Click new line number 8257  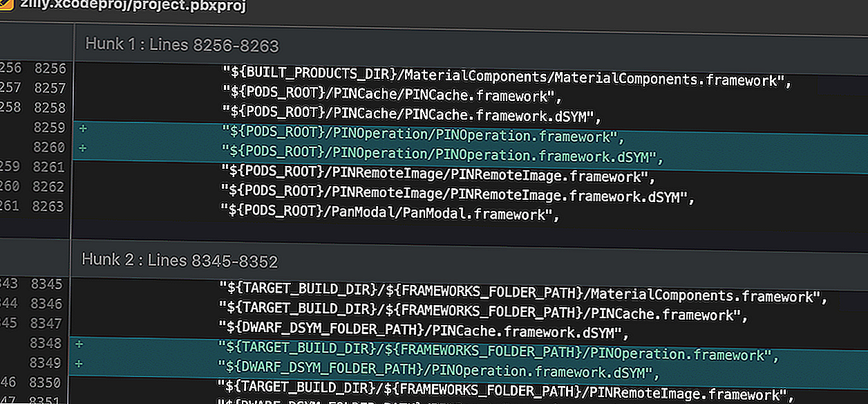click(50, 88)
